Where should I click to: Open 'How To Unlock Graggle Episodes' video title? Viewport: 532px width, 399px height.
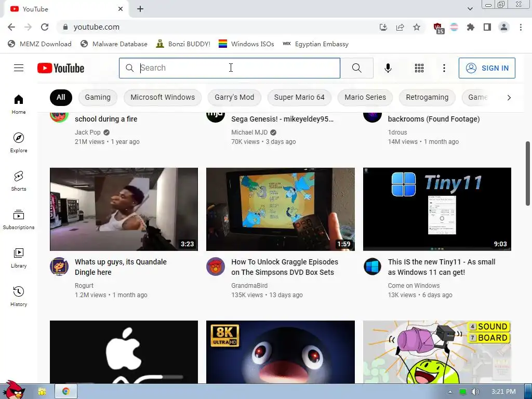click(285, 267)
